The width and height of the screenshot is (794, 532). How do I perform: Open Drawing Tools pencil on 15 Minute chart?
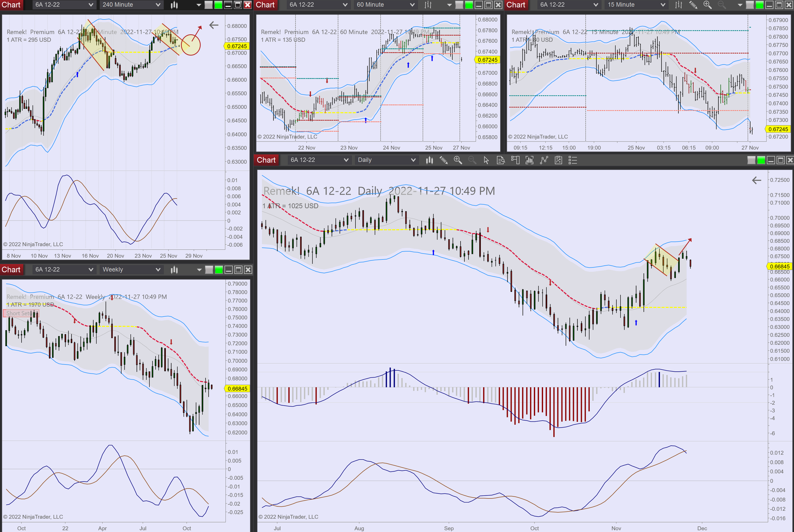pyautogui.click(x=693, y=5)
